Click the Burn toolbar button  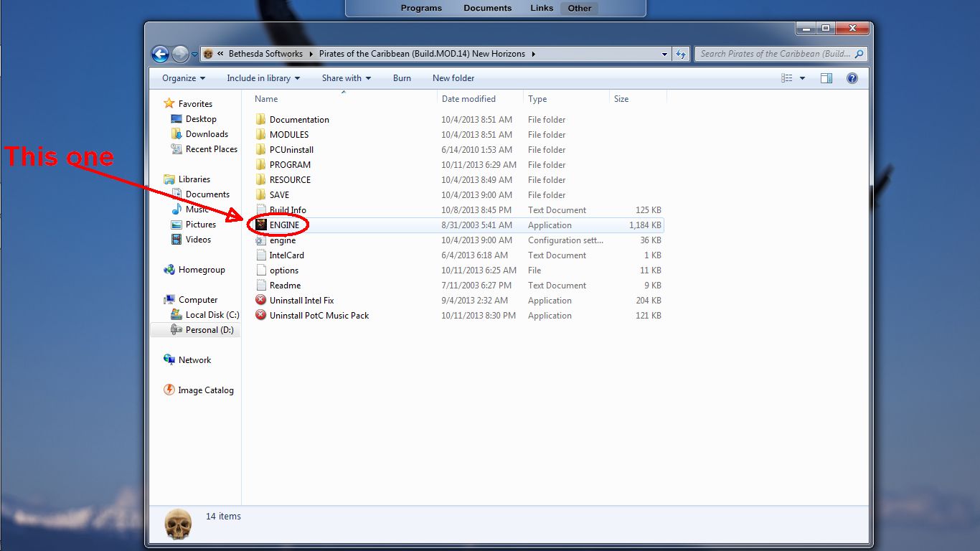pyautogui.click(x=402, y=78)
